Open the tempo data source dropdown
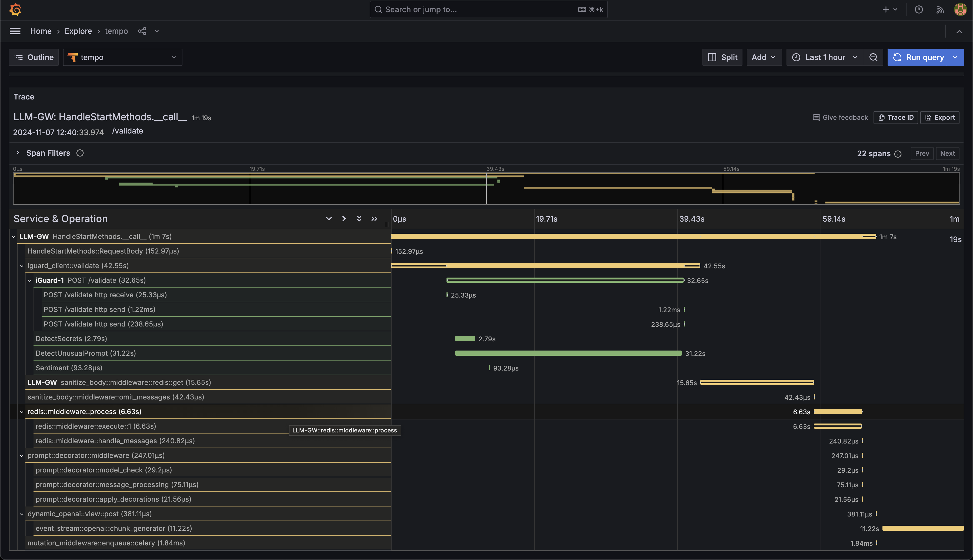This screenshot has height=560, width=973. point(122,57)
